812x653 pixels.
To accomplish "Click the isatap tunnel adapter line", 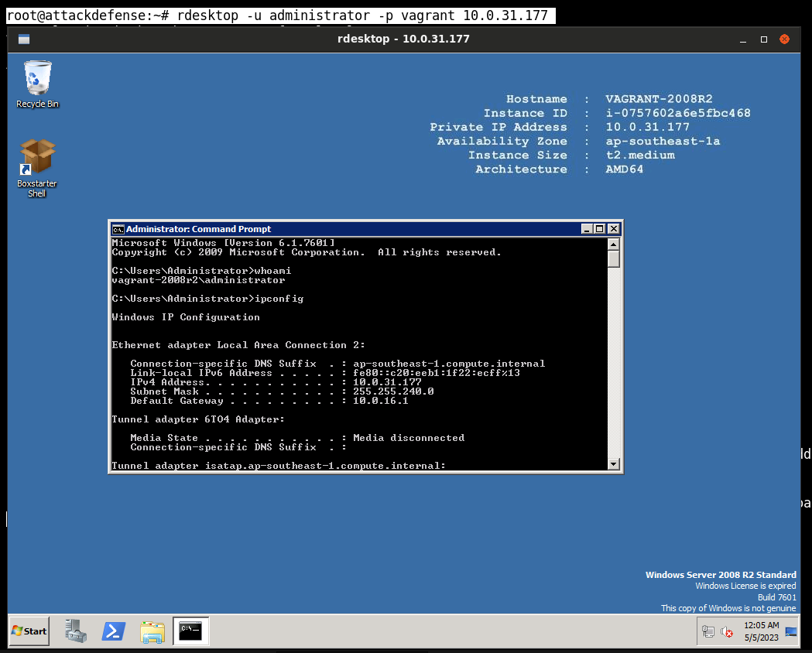I will click(279, 466).
